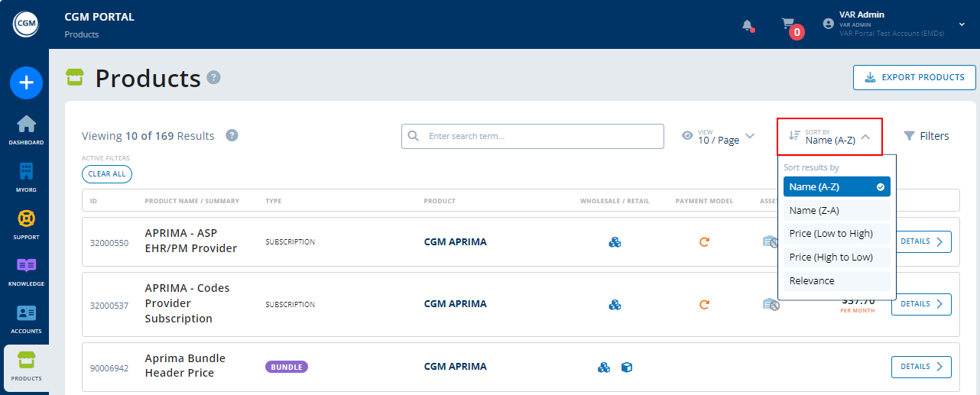The width and height of the screenshot is (980, 395).
Task: Open the Dashboard from the sidebar
Action: pos(26,129)
